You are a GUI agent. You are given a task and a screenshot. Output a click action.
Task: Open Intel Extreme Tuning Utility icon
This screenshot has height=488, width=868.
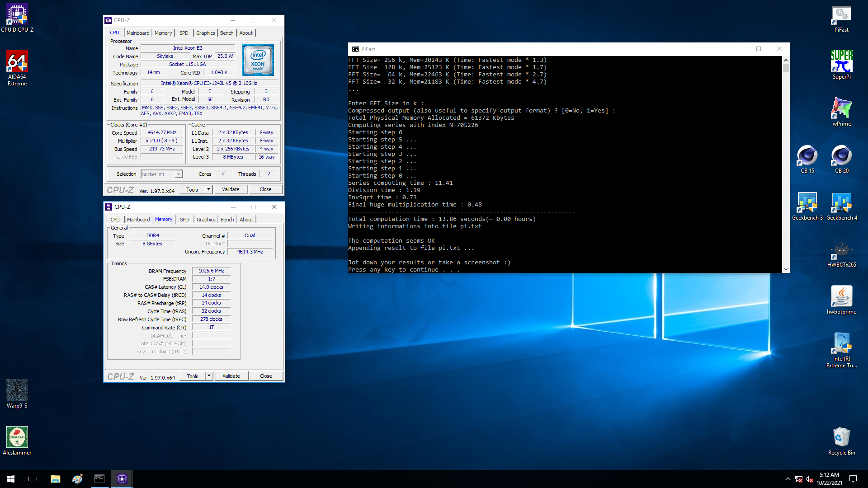point(841,350)
